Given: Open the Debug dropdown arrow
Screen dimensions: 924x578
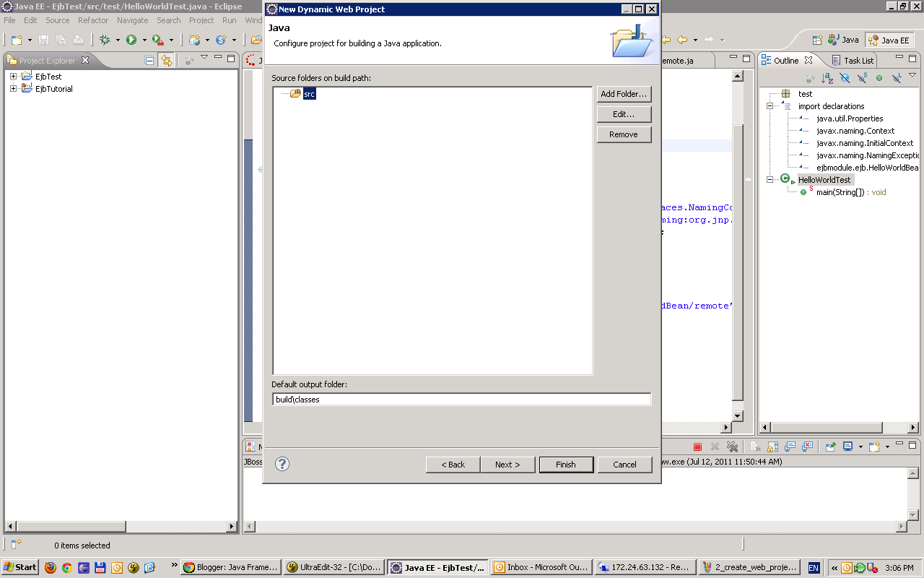Looking at the screenshot, I should click(117, 40).
